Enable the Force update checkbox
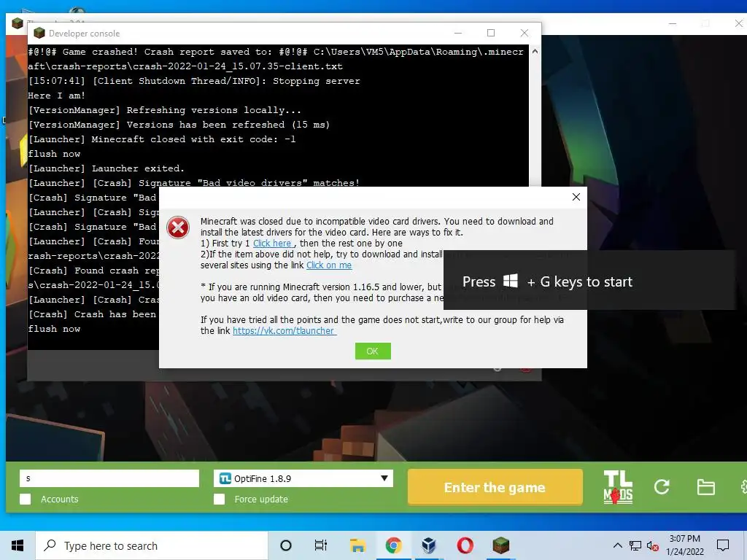 point(219,499)
